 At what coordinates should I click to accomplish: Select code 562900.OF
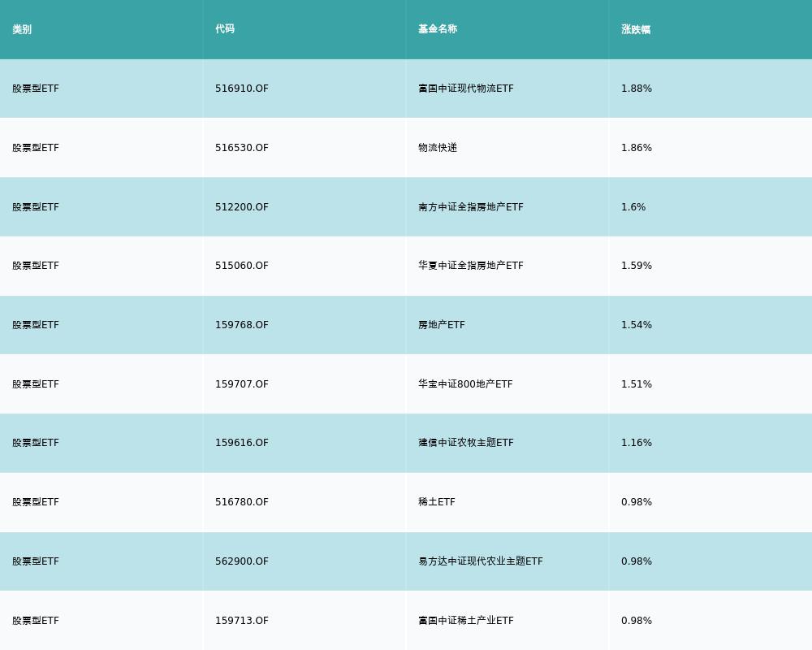[242, 561]
